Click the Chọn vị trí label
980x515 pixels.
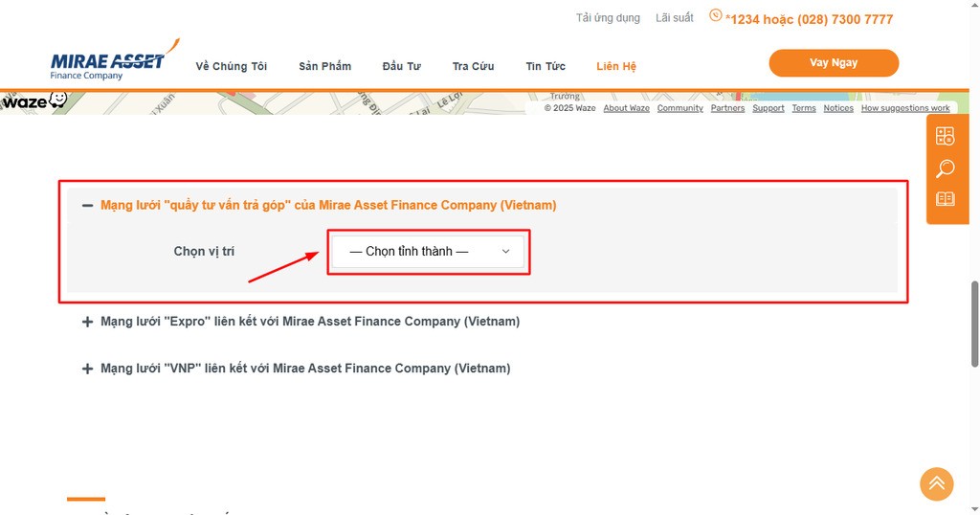[204, 251]
